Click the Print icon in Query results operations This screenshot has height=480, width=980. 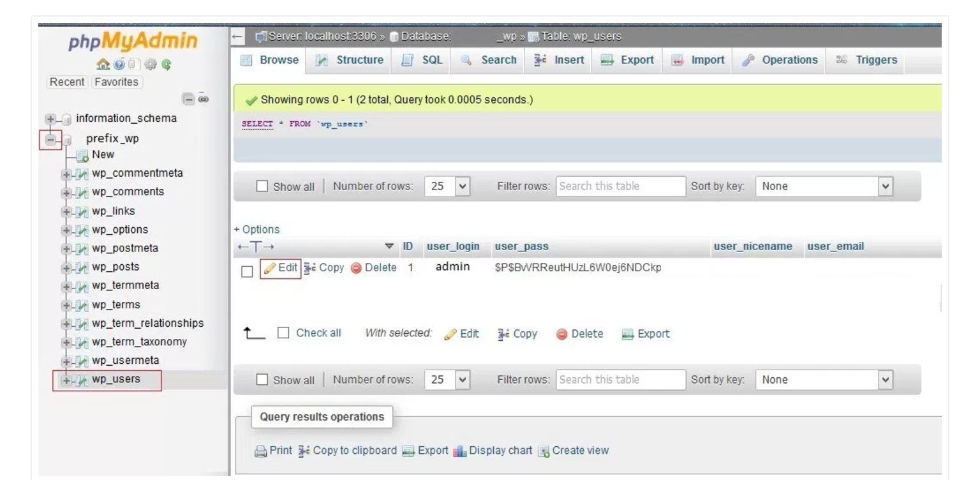pyautogui.click(x=260, y=451)
